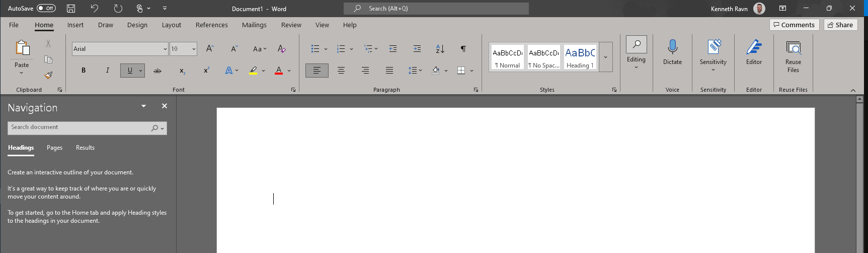The image size is (868, 253).
Task: Increase font size with the larger A icon
Action: 210,48
